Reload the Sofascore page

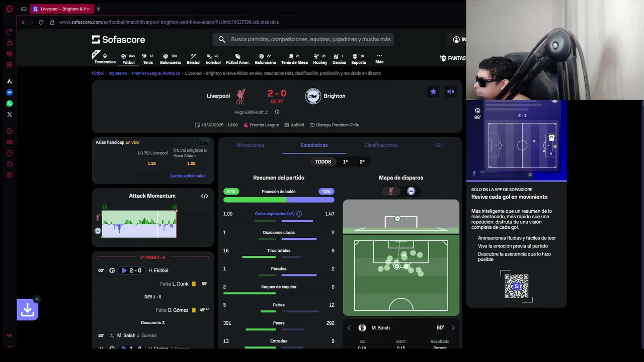tap(41, 22)
